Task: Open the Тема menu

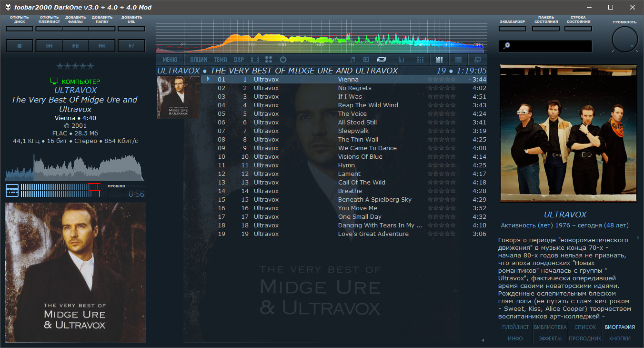Action: click(x=221, y=60)
